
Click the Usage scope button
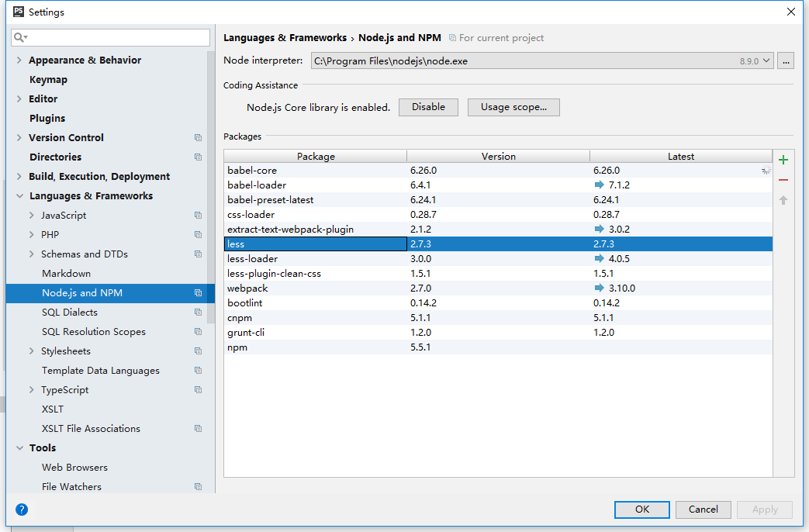pos(513,107)
